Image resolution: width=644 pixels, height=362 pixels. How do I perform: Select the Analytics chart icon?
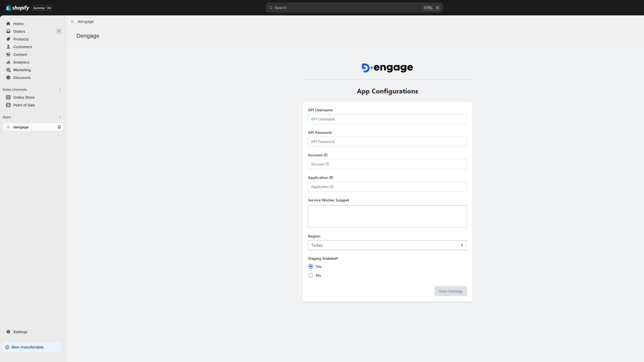pos(8,62)
